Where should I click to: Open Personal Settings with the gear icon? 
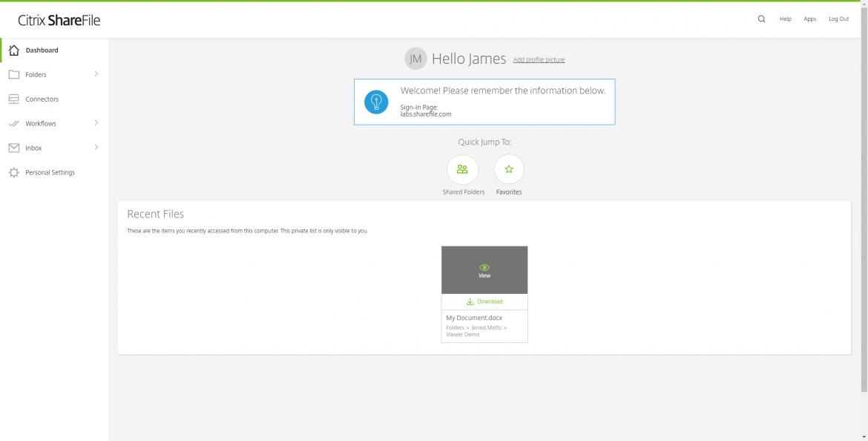[13, 172]
